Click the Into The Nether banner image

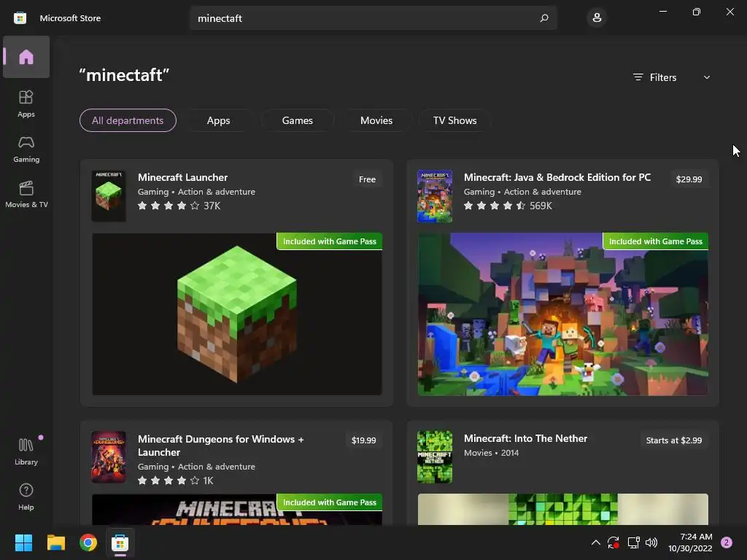click(562, 510)
